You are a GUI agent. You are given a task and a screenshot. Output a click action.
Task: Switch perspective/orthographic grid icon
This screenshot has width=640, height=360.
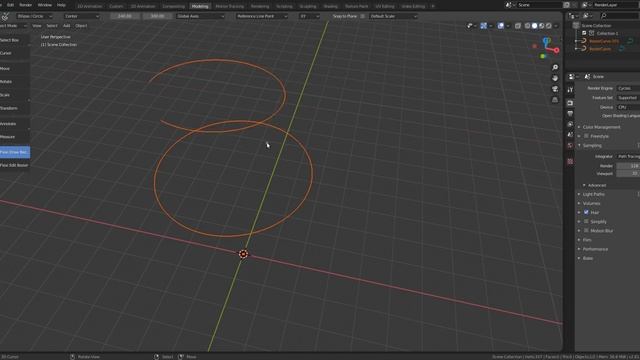point(555,100)
